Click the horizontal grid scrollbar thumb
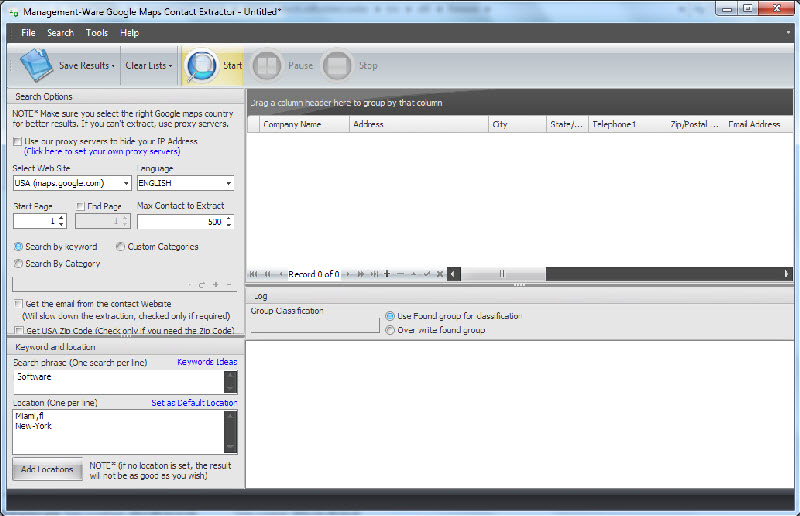800x516 pixels. pyautogui.click(x=503, y=274)
